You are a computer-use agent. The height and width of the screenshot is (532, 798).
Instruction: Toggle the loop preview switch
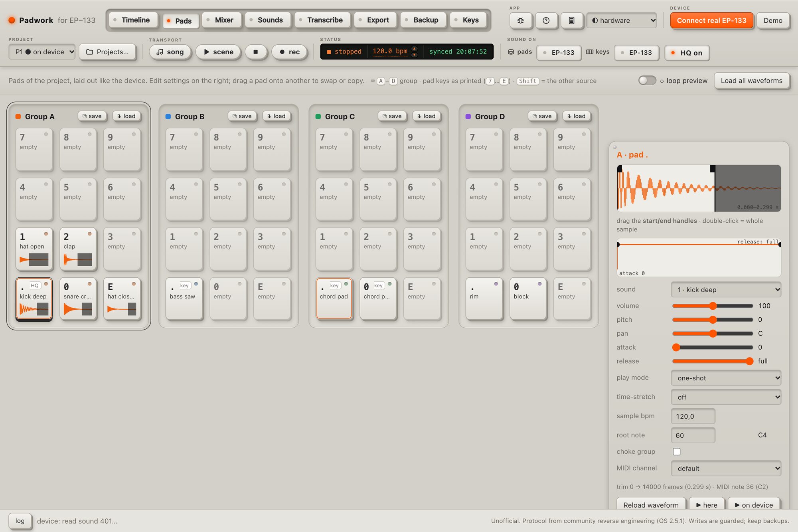coord(647,80)
